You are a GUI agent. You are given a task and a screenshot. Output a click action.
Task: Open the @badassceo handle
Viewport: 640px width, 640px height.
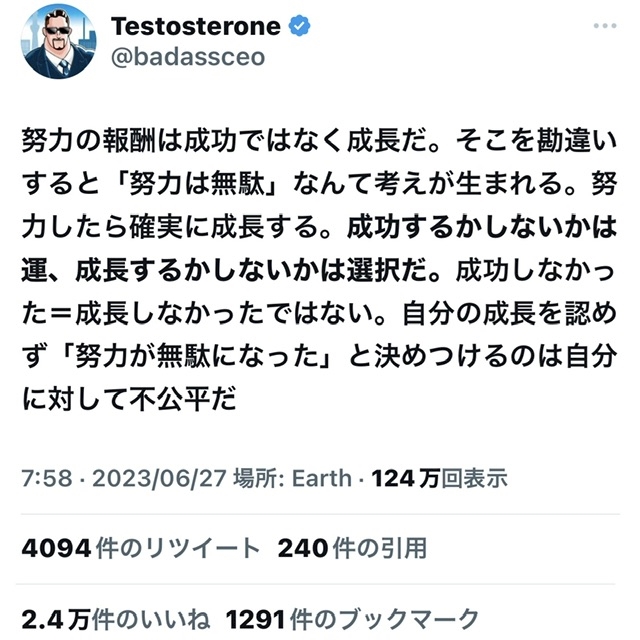pyautogui.click(x=190, y=57)
